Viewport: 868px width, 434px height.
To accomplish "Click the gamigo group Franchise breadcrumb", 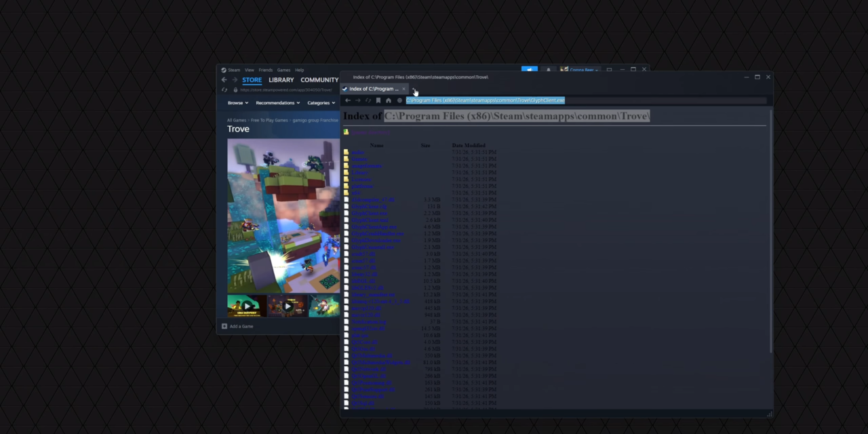I will (x=315, y=120).
